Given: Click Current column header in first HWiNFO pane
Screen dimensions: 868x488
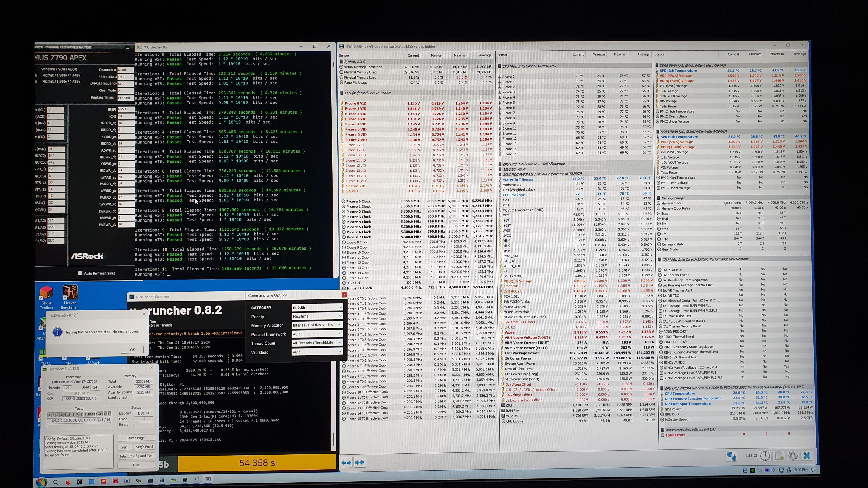Looking at the screenshot, I should 413,55.
